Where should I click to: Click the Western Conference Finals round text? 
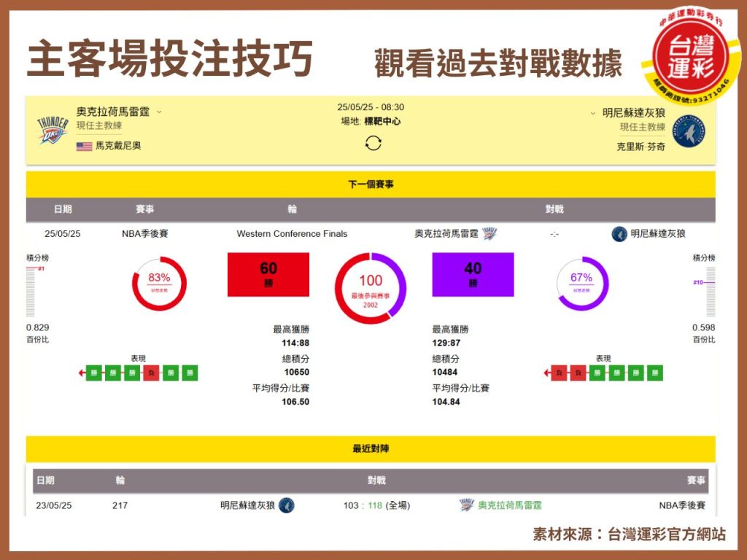click(292, 234)
